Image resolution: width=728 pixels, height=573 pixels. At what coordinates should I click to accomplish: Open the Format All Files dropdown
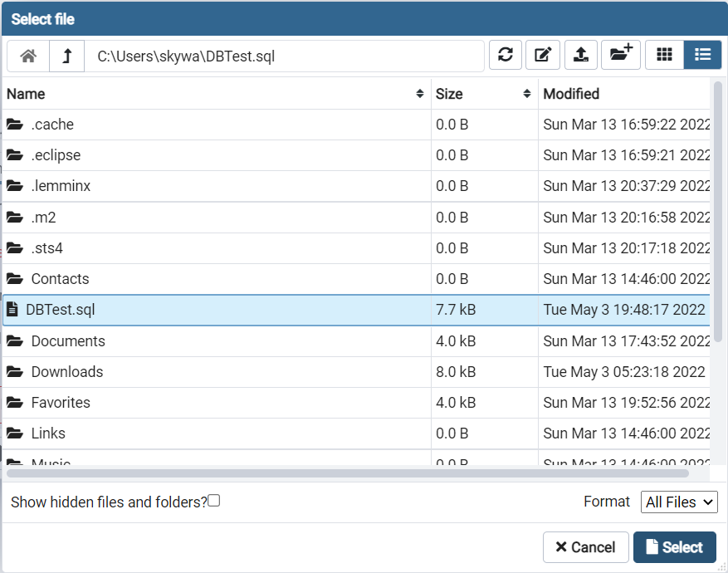point(679,502)
